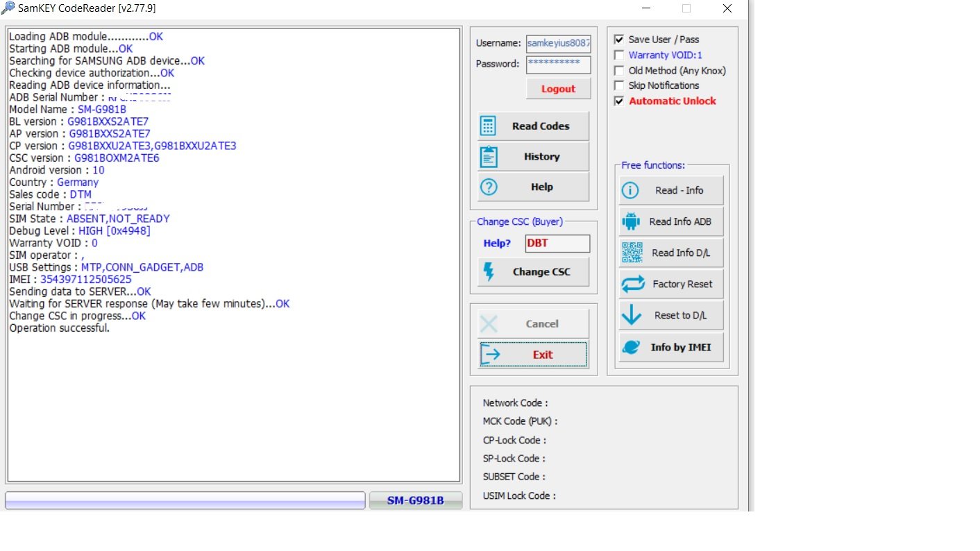Click the exit arrow icon on Exit

(x=491, y=354)
